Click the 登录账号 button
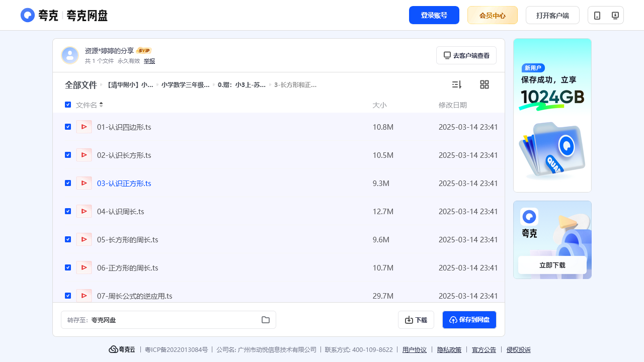Image resolution: width=644 pixels, height=362 pixels. (434, 15)
